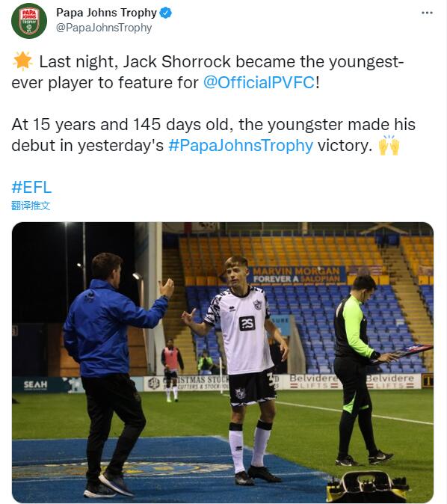Open the @OfficialPVFC mention
This screenshot has height=504, width=447.
click(259, 82)
